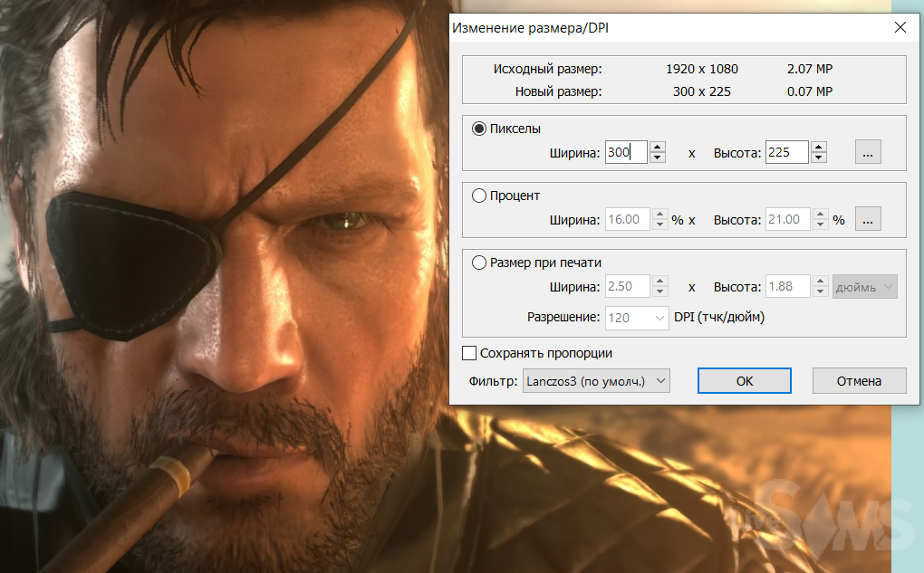This screenshot has width=924, height=573.
Task: Click the Исходный размер label
Action: (547, 69)
